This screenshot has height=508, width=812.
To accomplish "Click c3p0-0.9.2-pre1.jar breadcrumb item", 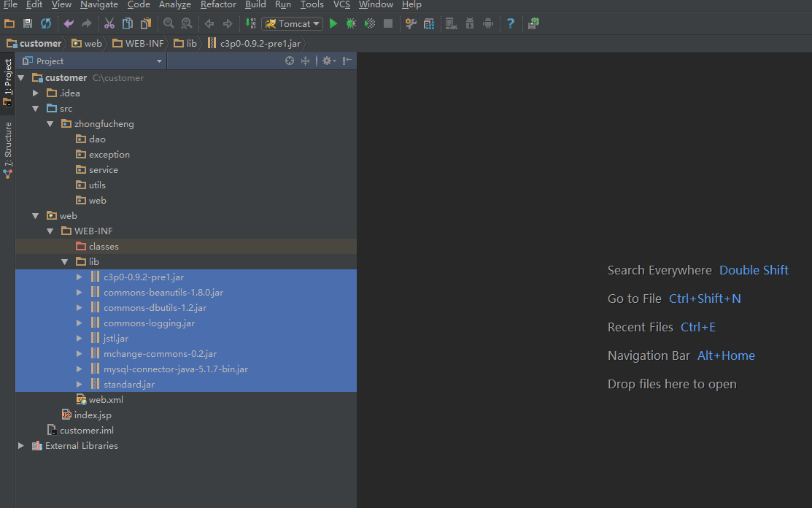I will [255, 44].
